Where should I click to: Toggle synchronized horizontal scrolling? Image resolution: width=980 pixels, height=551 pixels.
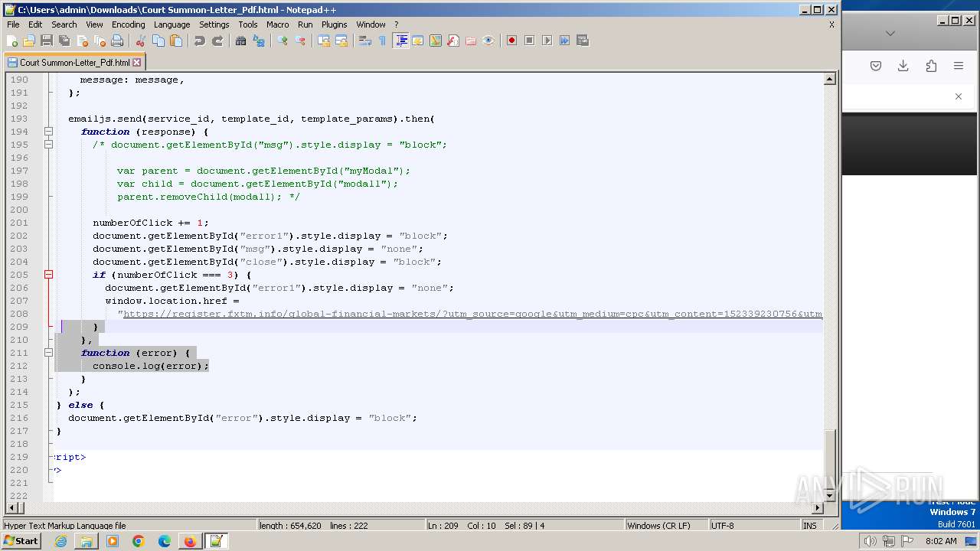click(x=341, y=41)
